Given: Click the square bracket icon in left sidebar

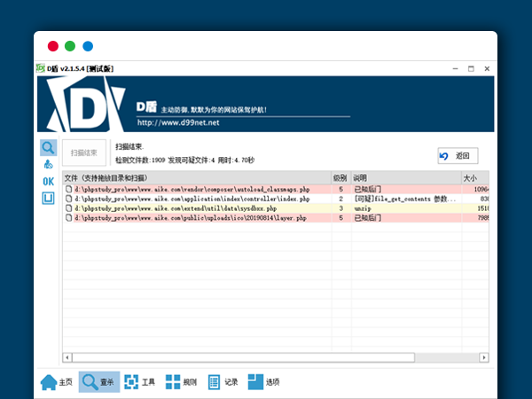Looking at the screenshot, I should pos(48,198).
